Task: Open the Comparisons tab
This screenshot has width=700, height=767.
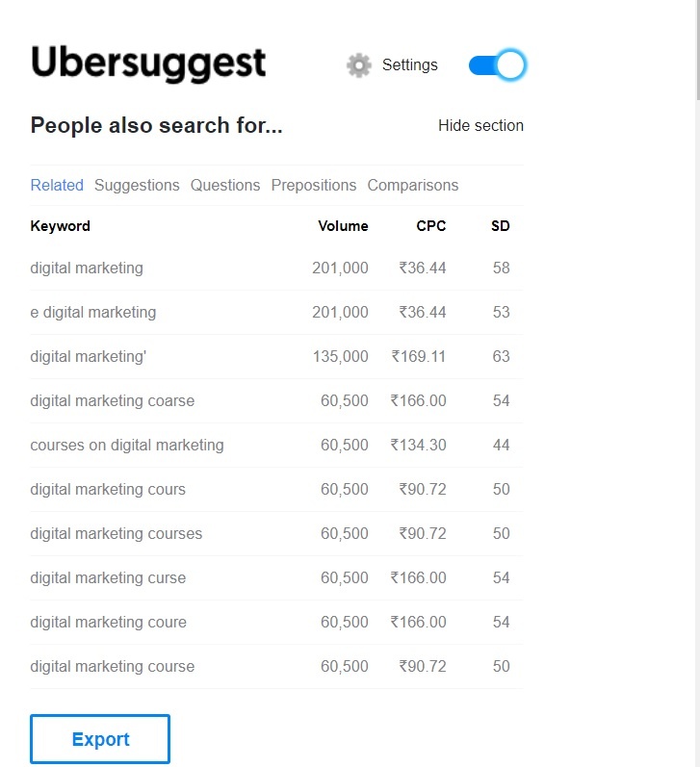Action: coord(413,186)
